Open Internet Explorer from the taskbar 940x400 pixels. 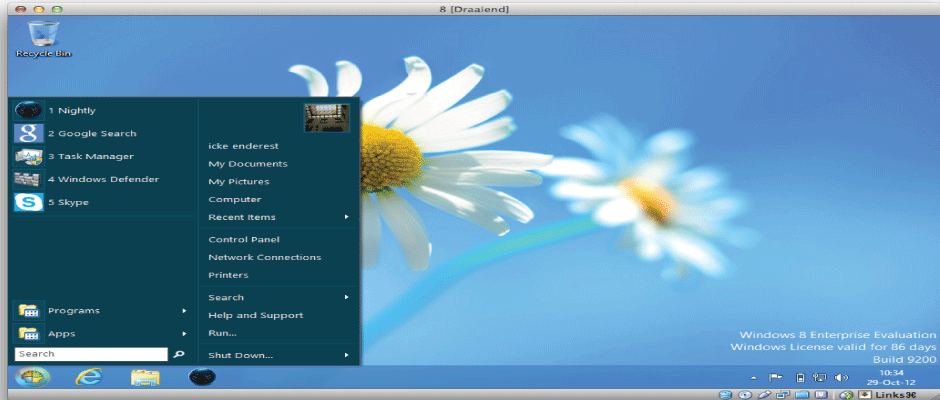tap(89, 377)
